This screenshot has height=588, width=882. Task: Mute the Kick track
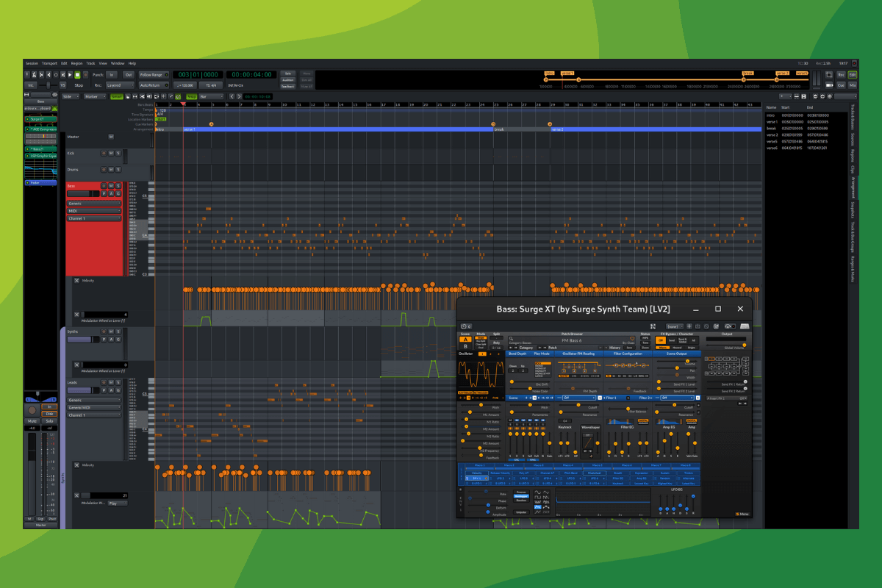click(111, 153)
